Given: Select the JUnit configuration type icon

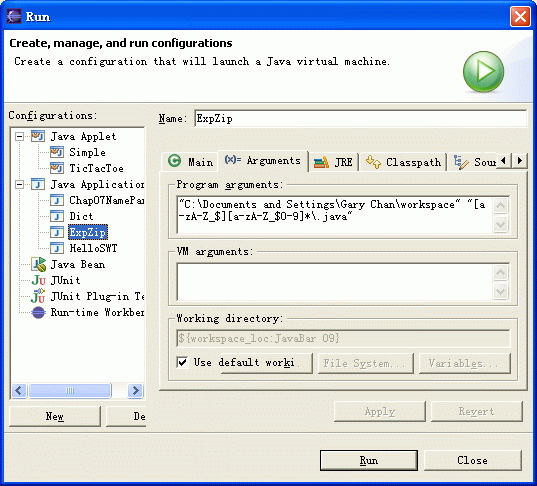Looking at the screenshot, I should [38, 280].
